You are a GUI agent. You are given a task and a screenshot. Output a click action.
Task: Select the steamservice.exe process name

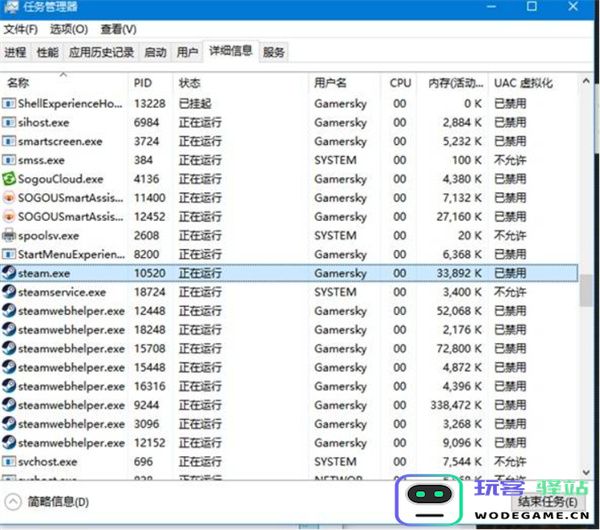pyautogui.click(x=62, y=292)
